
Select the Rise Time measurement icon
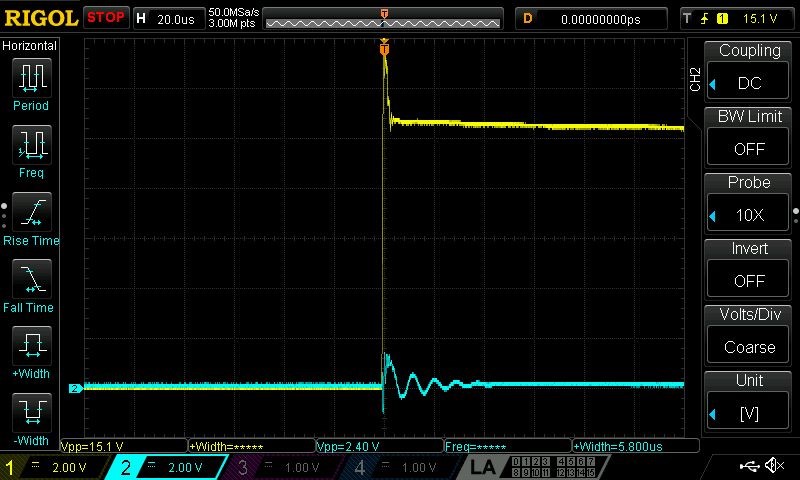(x=32, y=212)
